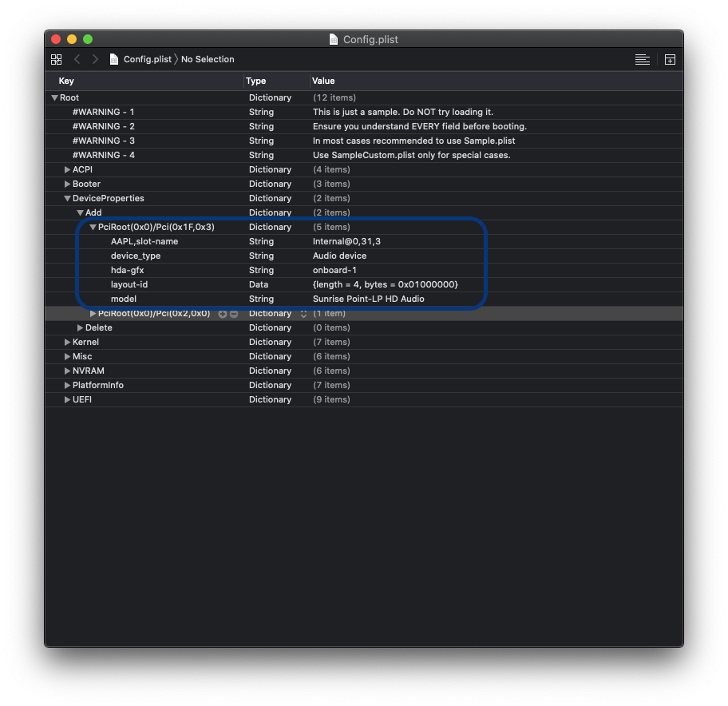Screen dimensions: 728x706
Task: Open the type selector for the PciRoot 0x2 row
Action: 303,314
